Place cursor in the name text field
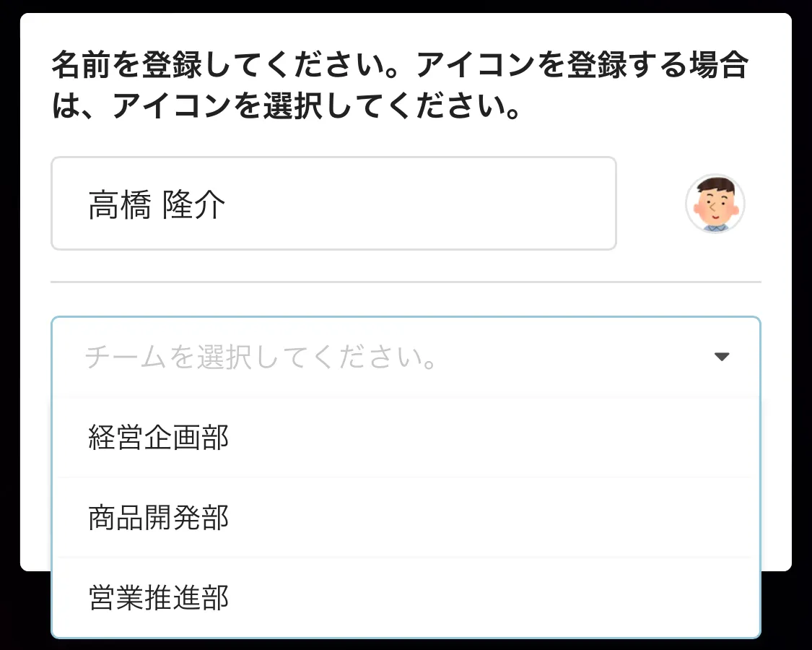Screen dimensions: 812x650 click(x=333, y=203)
